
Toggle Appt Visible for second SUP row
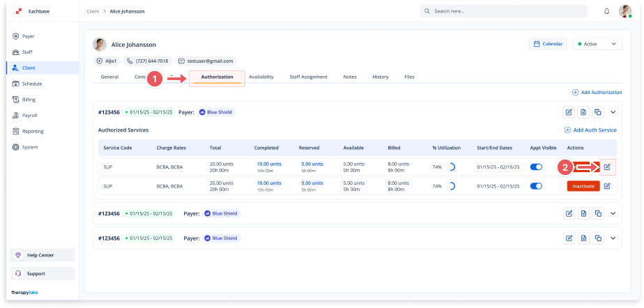coord(537,186)
